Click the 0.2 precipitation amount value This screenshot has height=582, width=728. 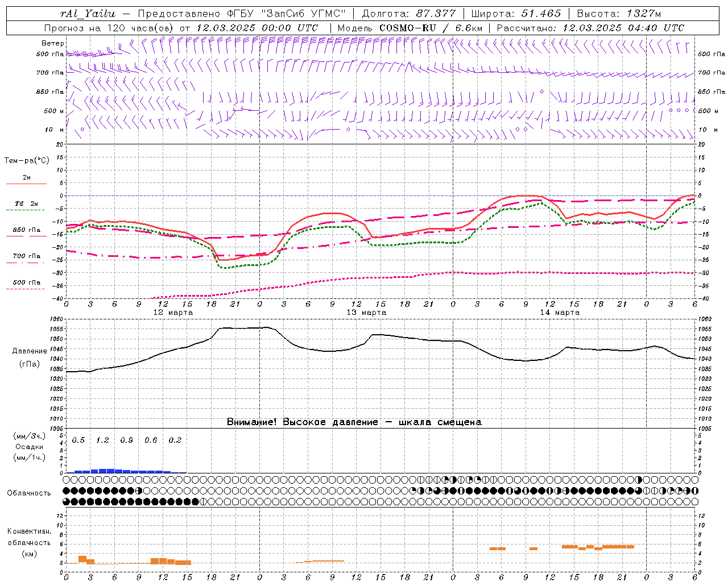point(175,440)
